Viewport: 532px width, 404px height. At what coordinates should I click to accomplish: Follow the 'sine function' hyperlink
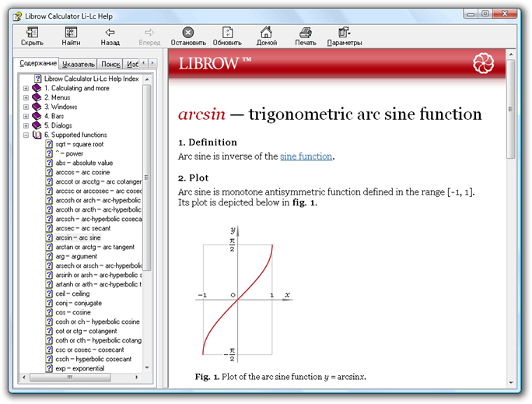306,156
